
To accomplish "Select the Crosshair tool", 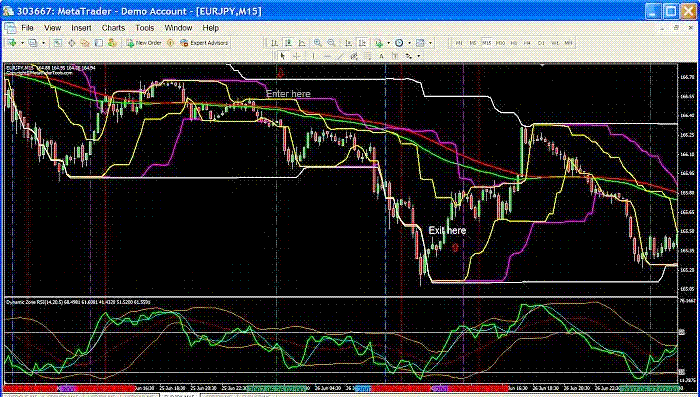I will point(296,56).
